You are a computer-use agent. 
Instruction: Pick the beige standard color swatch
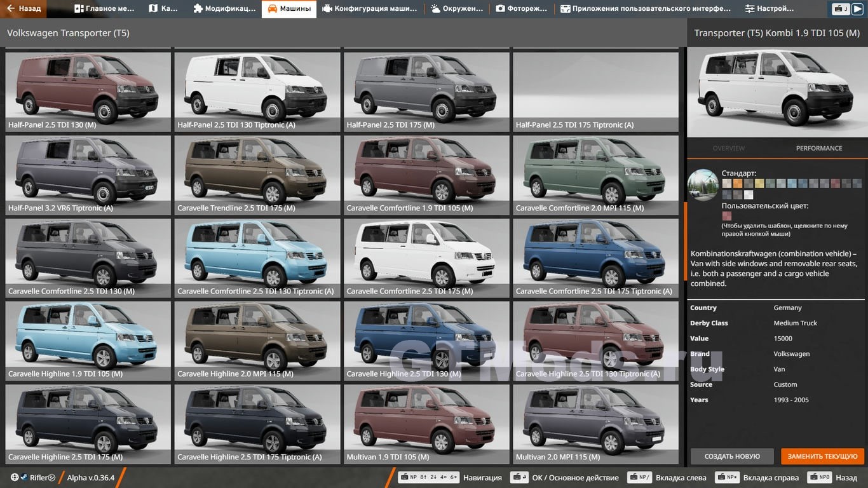[727, 184]
